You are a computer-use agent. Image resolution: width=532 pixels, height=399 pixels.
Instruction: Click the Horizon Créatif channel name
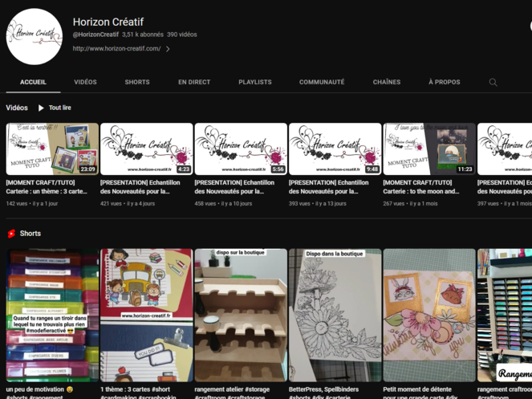(x=108, y=22)
